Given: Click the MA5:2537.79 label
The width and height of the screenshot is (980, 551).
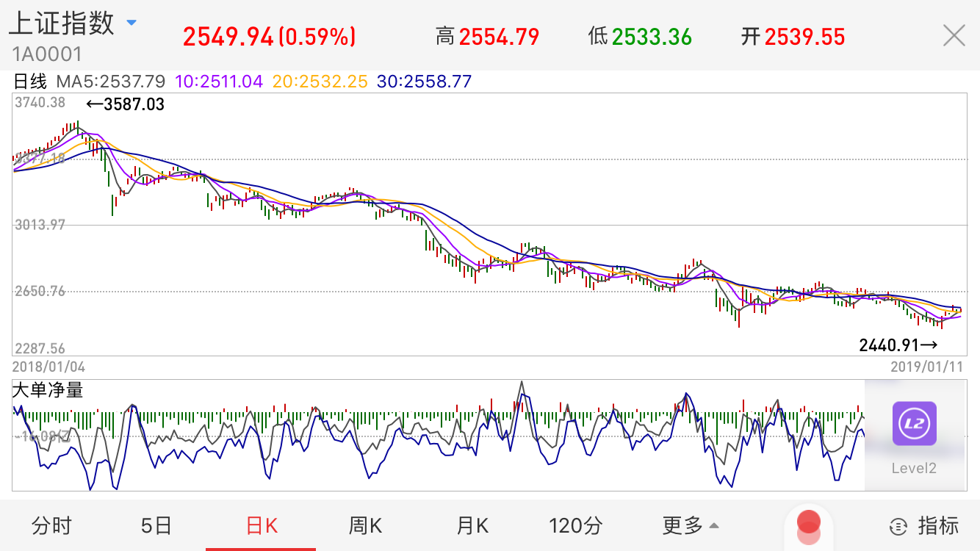Looking at the screenshot, I should [x=111, y=82].
